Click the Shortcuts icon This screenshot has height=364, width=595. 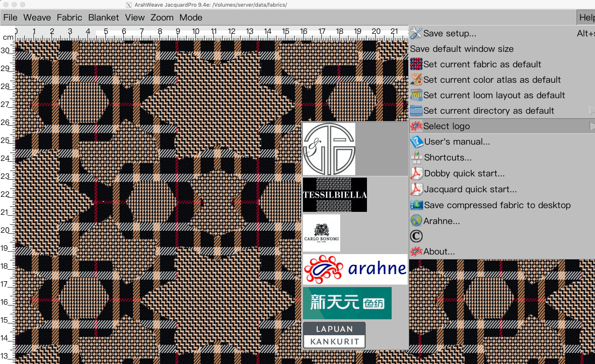(x=417, y=157)
